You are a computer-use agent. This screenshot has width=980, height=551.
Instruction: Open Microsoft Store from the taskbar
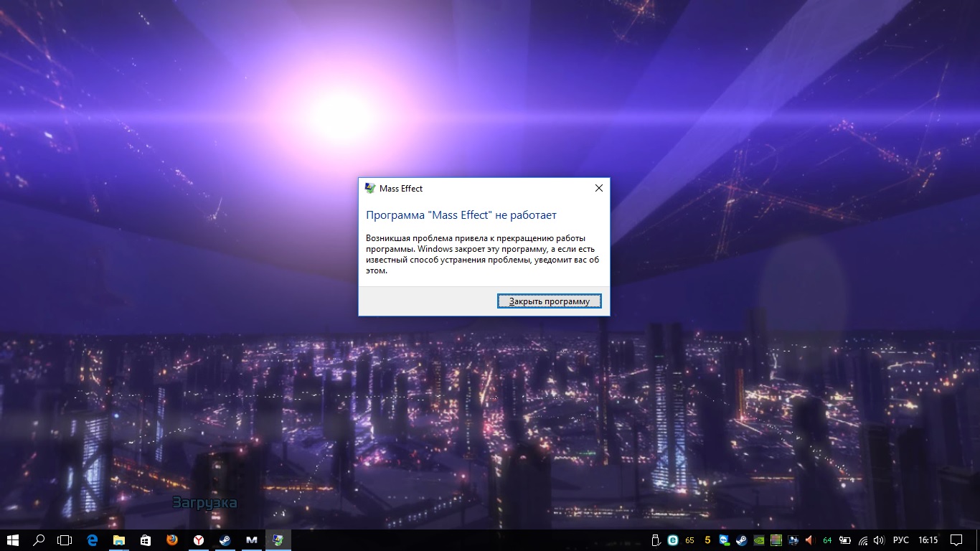145,540
